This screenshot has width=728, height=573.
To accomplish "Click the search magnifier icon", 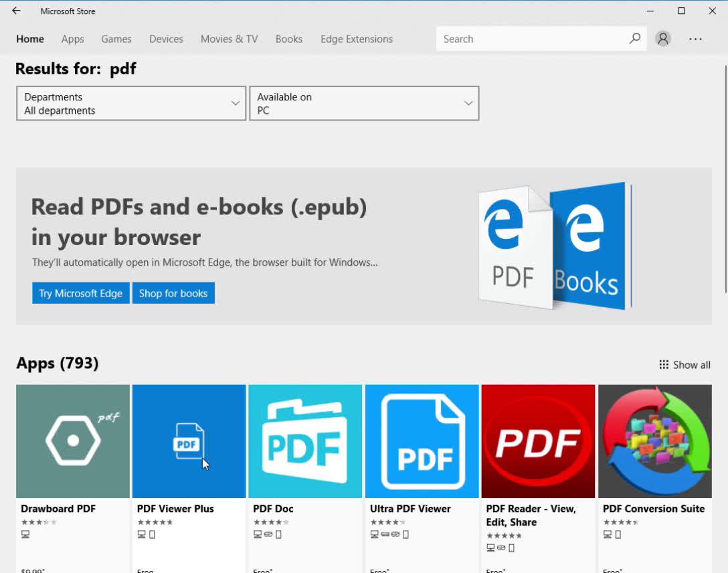I will 635,39.
